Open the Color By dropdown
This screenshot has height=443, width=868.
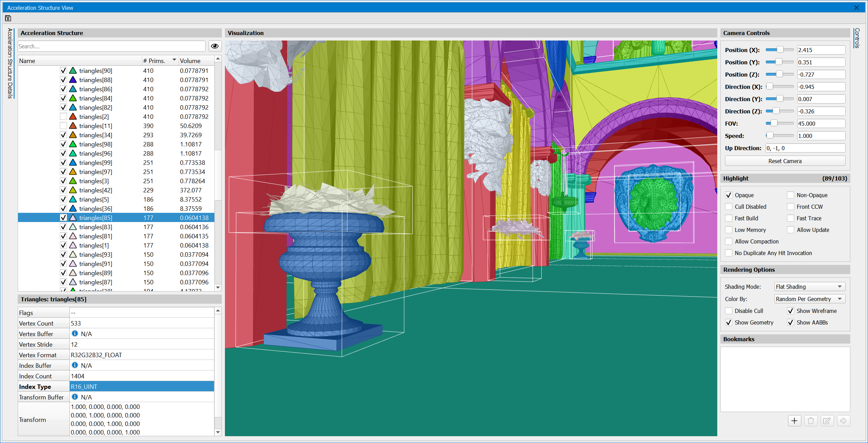(x=809, y=299)
